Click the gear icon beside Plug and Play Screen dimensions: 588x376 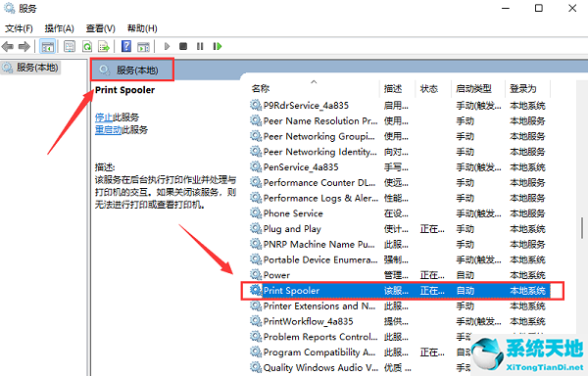click(x=256, y=228)
